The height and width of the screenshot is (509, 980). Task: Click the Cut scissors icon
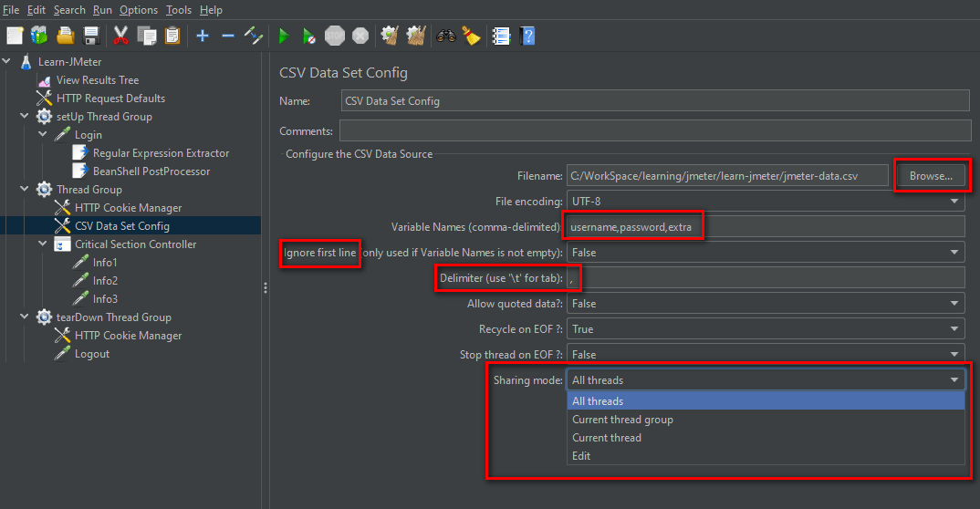click(120, 36)
